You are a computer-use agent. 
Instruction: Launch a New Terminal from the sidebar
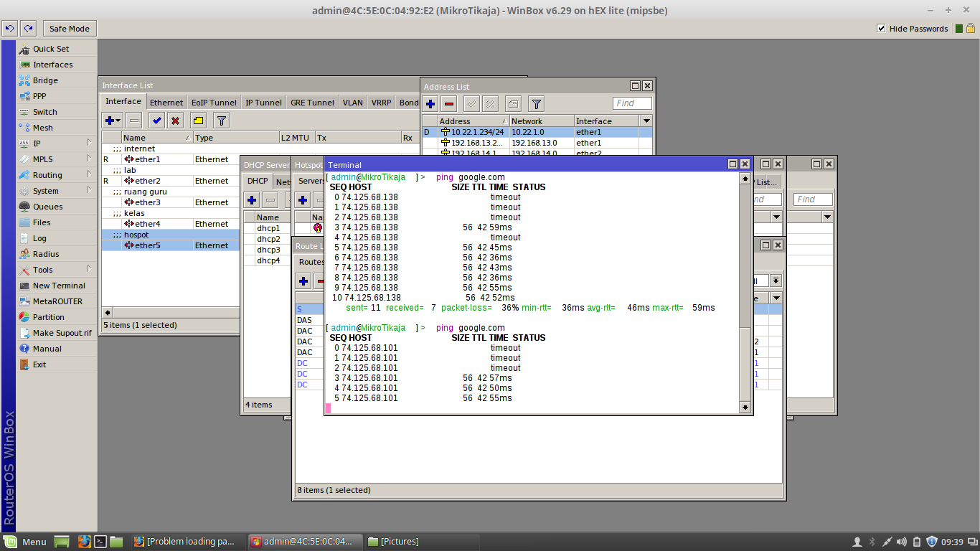click(x=59, y=286)
